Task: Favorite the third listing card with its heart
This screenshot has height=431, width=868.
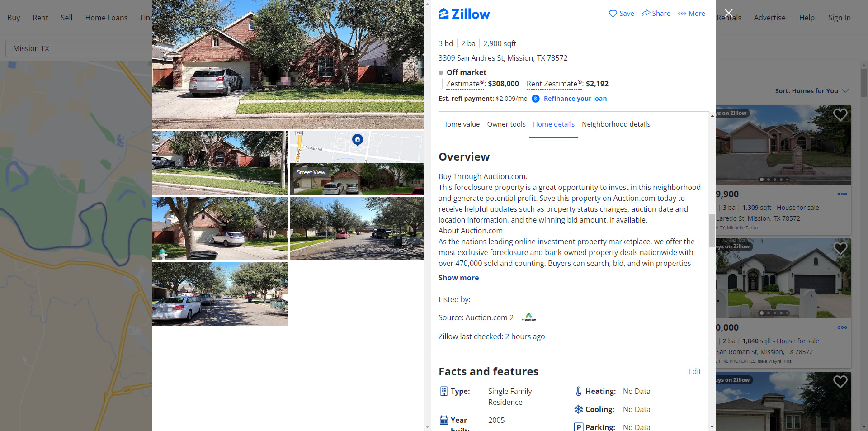Action: click(x=840, y=382)
